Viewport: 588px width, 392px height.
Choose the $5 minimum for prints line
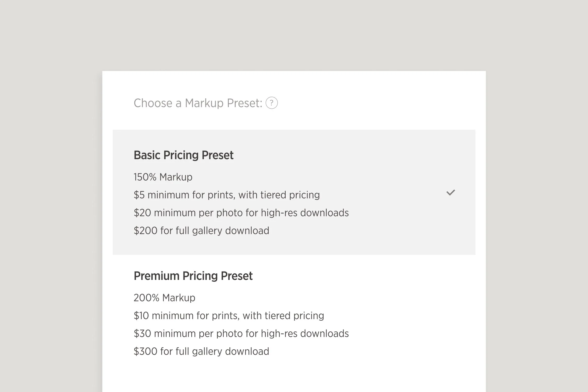tap(227, 195)
